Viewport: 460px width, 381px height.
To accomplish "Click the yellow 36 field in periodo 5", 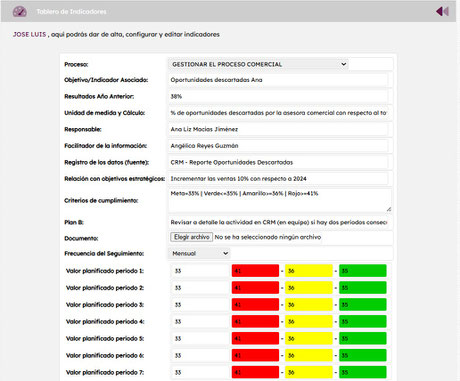I will (309, 338).
